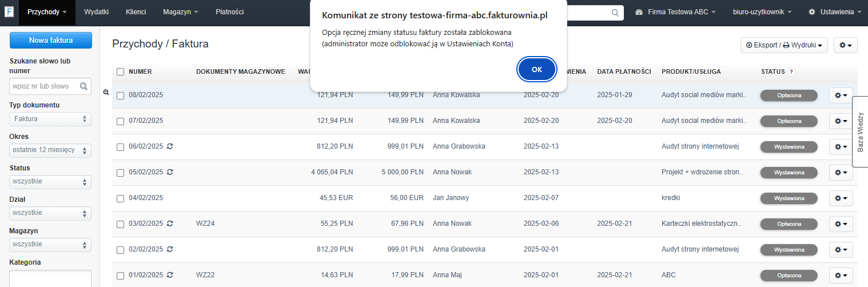Open the Magazyn filter dropdown in sidebar
The image size is (868, 287).
(50, 245)
